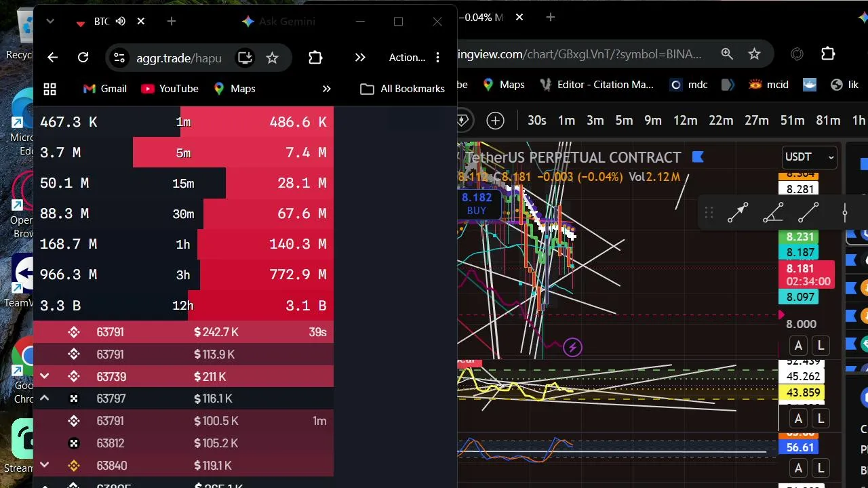
Task: Open Gmail bookmark
Action: [104, 89]
